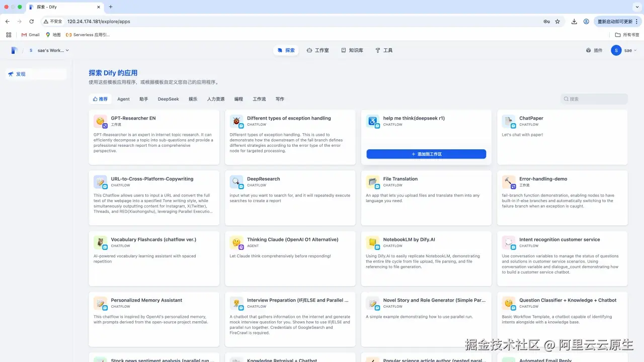Click help me think (deepseek r1) app icon
Image resolution: width=644 pixels, height=362 pixels.
tap(372, 121)
